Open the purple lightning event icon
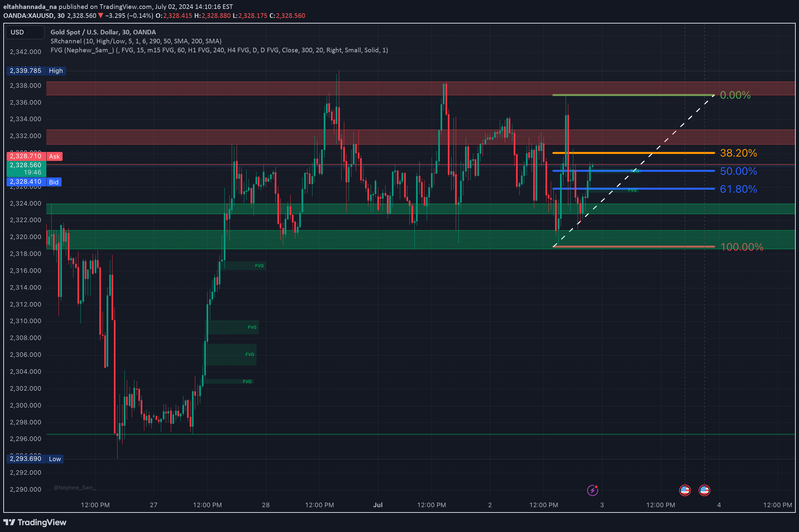799x532 pixels. click(592, 490)
